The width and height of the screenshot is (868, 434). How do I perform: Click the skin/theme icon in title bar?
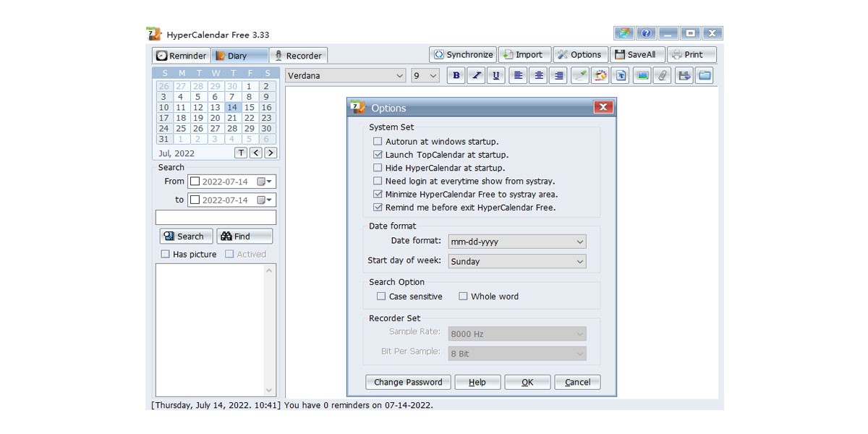pyautogui.click(x=624, y=33)
